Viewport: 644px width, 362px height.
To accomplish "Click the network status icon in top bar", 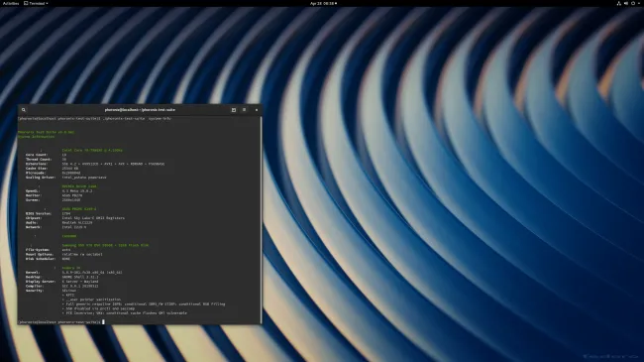I will tap(618, 3).
